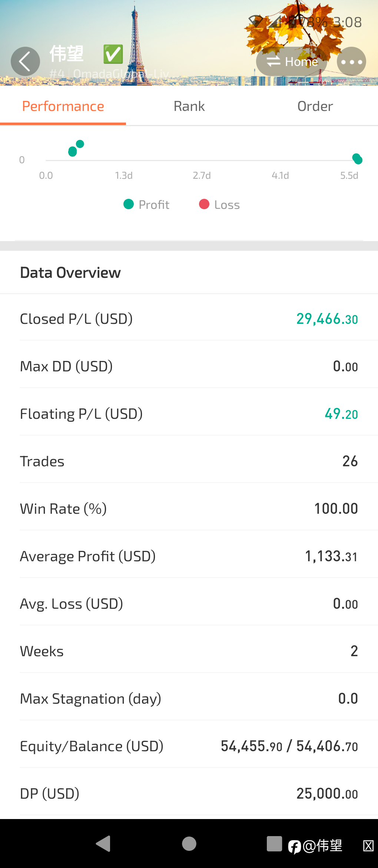
Task: Open the Equity/Balance (USD) row
Action: (x=189, y=746)
